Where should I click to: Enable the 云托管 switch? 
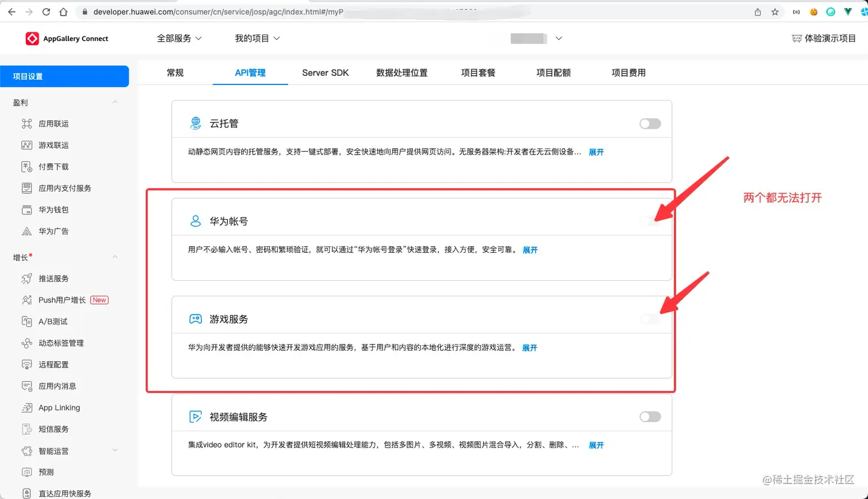[650, 123]
